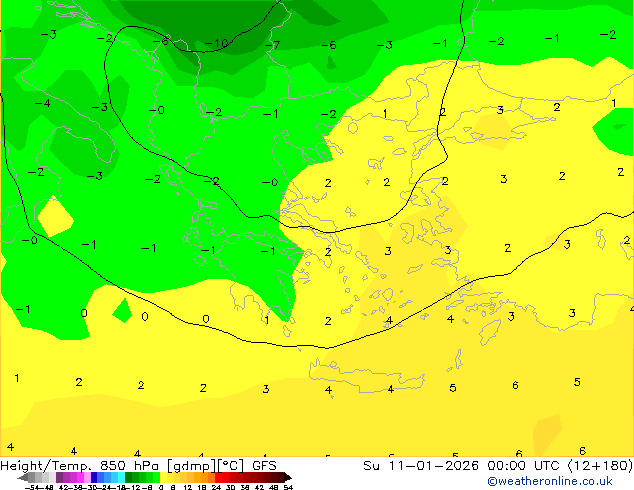Click the 'Su 11-01-2026' date text
The width and height of the screenshot is (634, 490).
(x=421, y=466)
